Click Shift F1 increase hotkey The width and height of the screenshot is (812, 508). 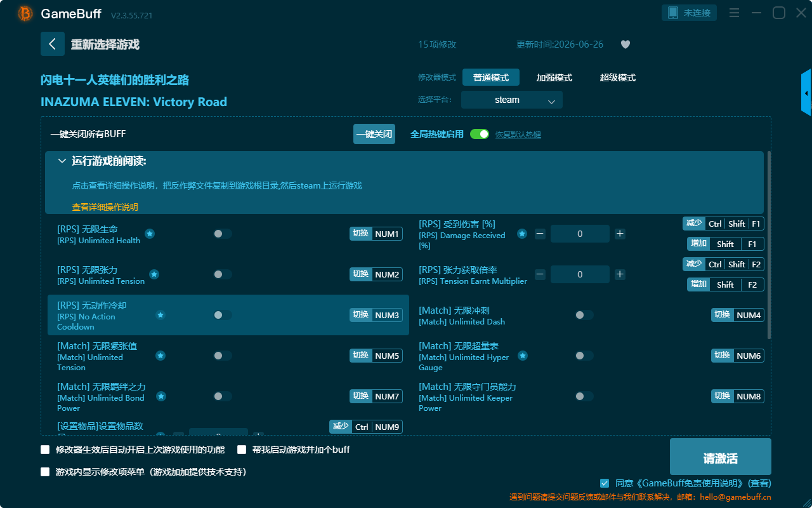click(726, 244)
